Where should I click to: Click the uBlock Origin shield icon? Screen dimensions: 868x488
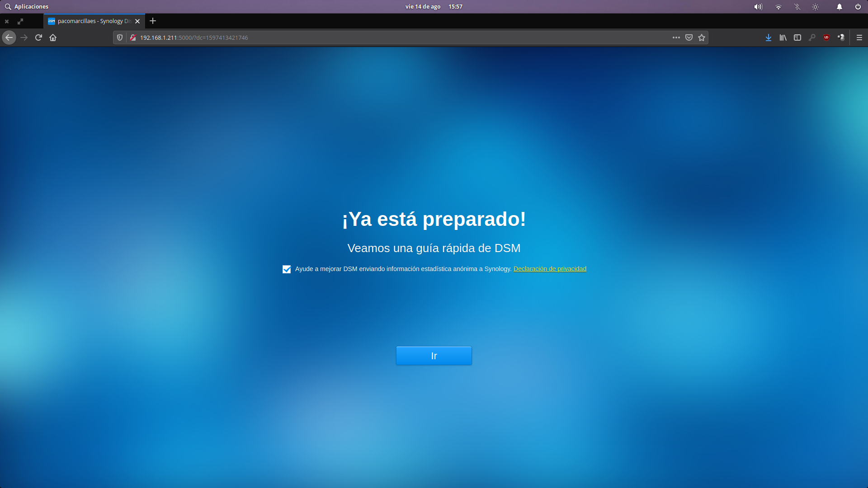[x=826, y=38]
